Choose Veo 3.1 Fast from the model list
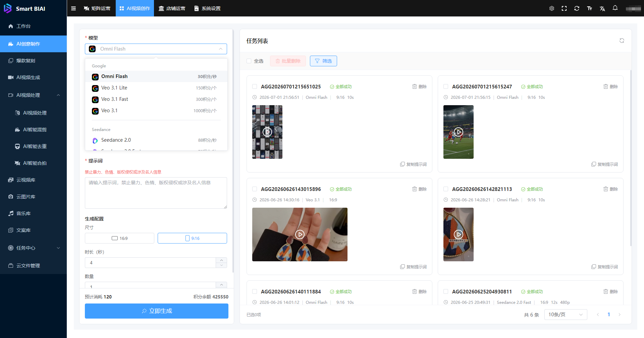Screen dimensions: 644x338 pyautogui.click(x=156, y=99)
